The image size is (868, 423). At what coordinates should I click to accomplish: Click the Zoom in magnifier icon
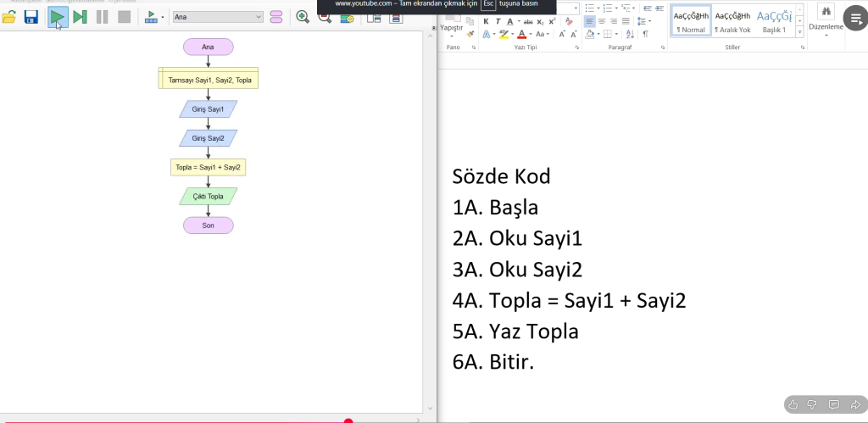303,16
